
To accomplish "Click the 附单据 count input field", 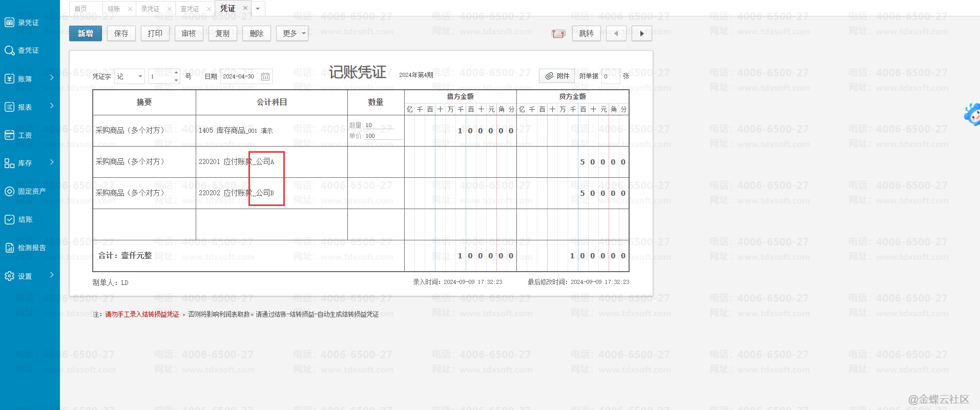I will (x=610, y=76).
